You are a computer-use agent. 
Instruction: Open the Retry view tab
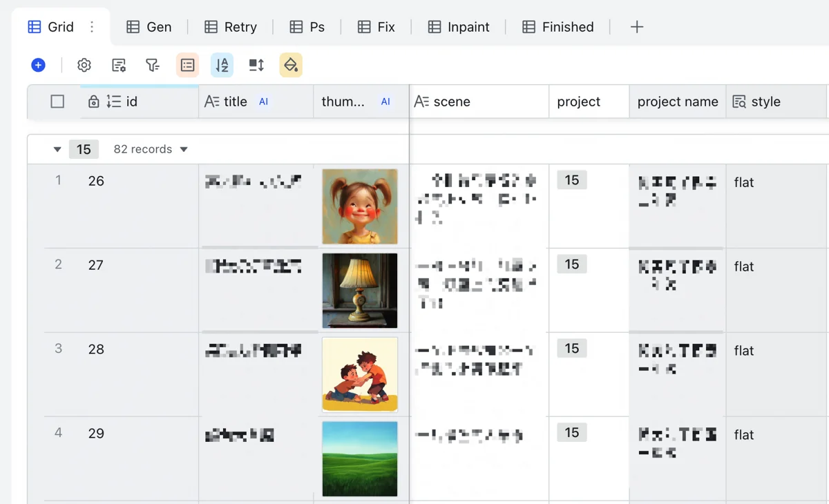tap(231, 27)
